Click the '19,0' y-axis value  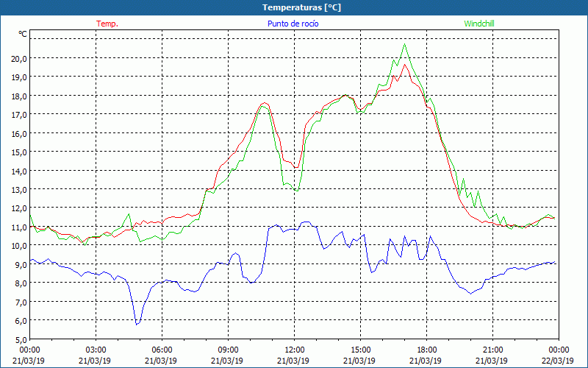point(20,77)
